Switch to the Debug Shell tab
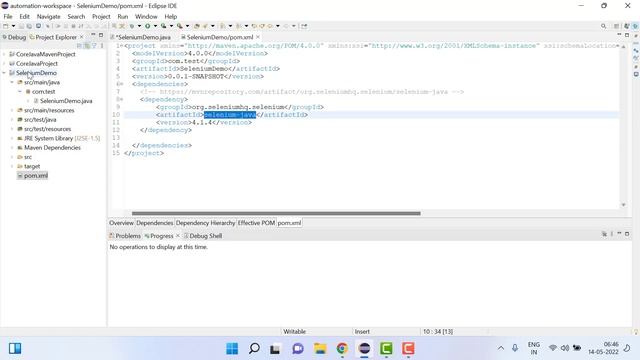The image size is (640, 360). tap(203, 236)
